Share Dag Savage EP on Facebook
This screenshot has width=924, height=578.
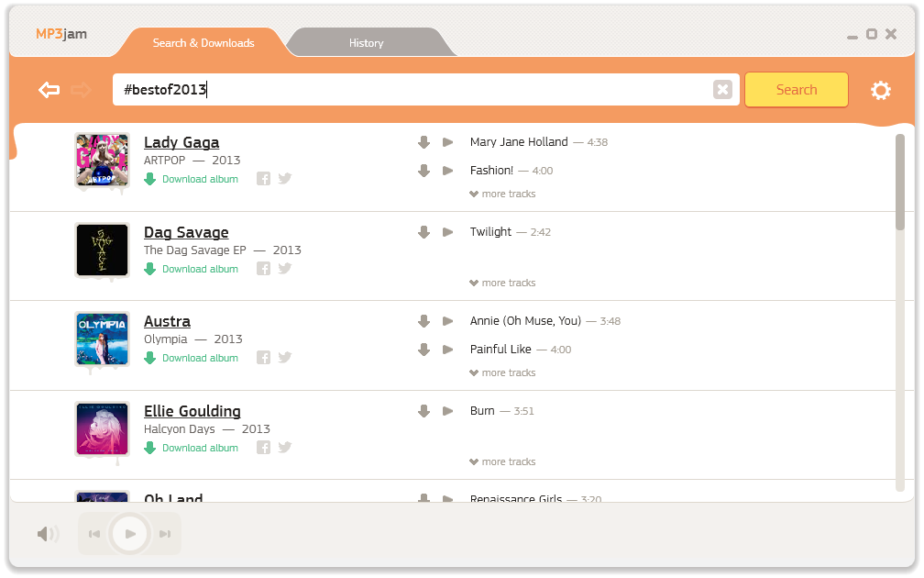click(x=263, y=268)
